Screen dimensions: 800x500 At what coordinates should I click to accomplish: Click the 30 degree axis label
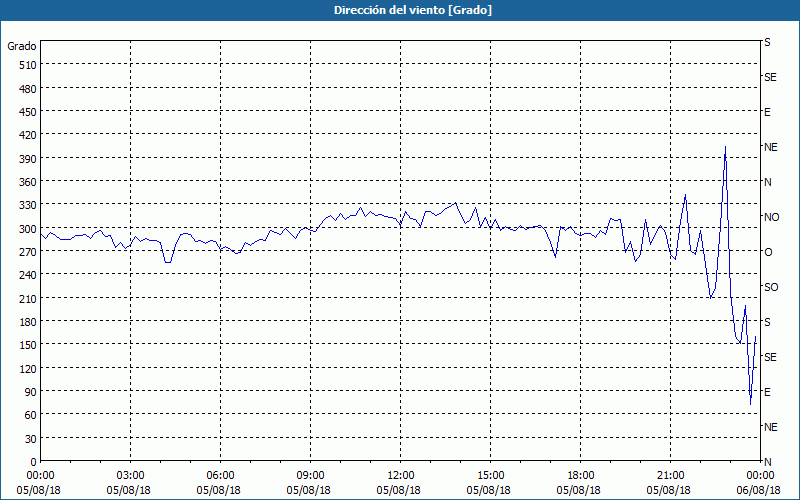(x=31, y=439)
